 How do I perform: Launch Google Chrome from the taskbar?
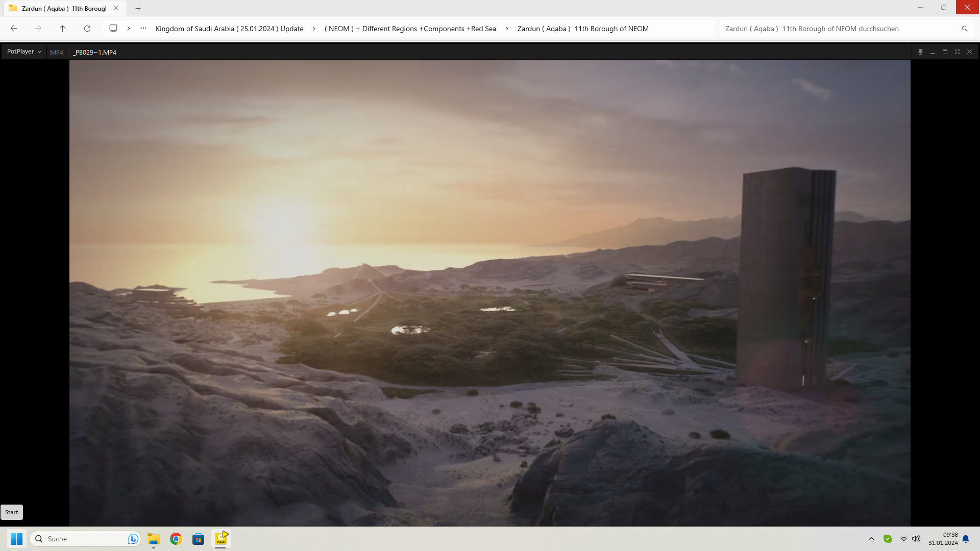(x=176, y=539)
